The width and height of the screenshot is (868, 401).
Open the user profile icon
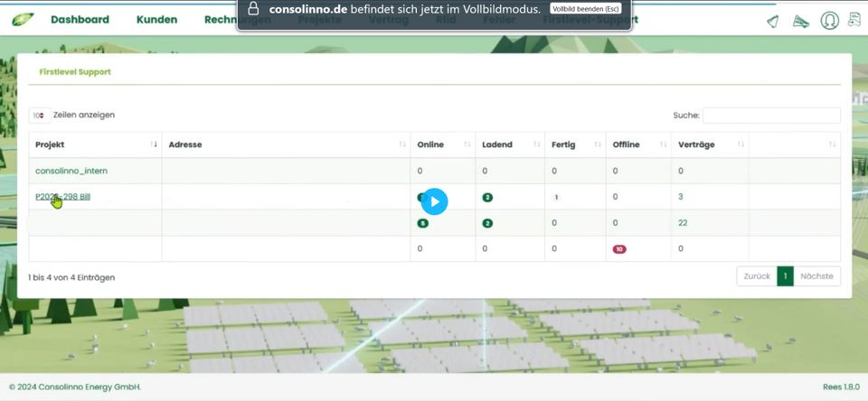[829, 21]
